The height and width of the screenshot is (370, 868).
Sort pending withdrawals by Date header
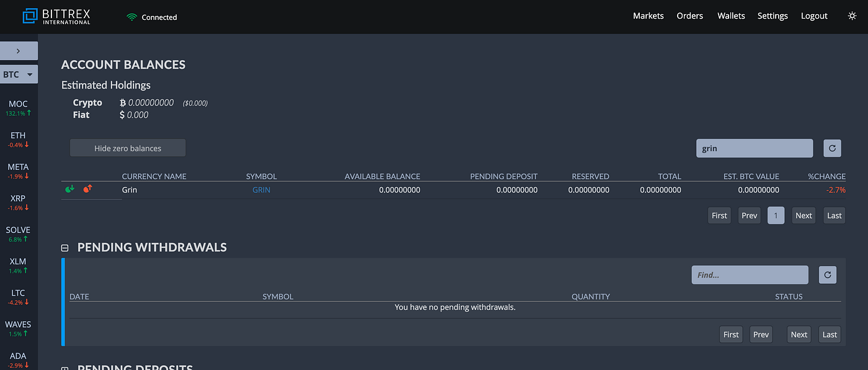tap(79, 296)
